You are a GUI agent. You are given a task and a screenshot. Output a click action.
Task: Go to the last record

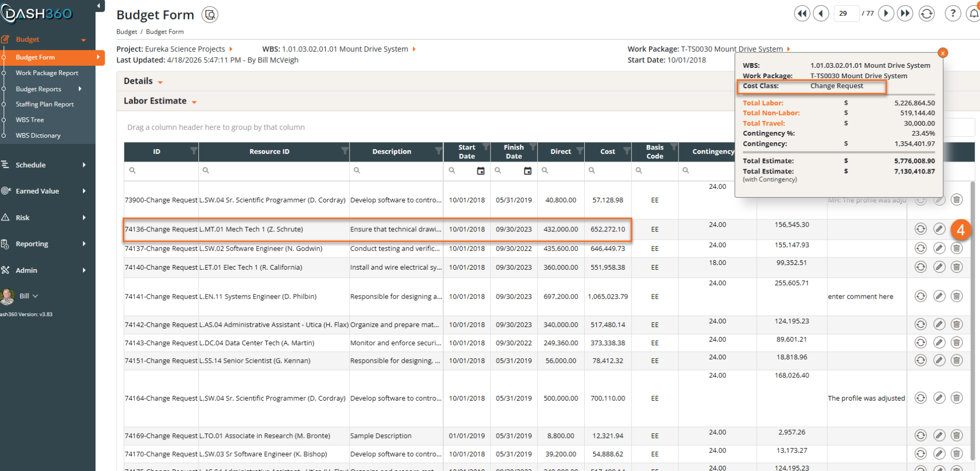coord(905,13)
